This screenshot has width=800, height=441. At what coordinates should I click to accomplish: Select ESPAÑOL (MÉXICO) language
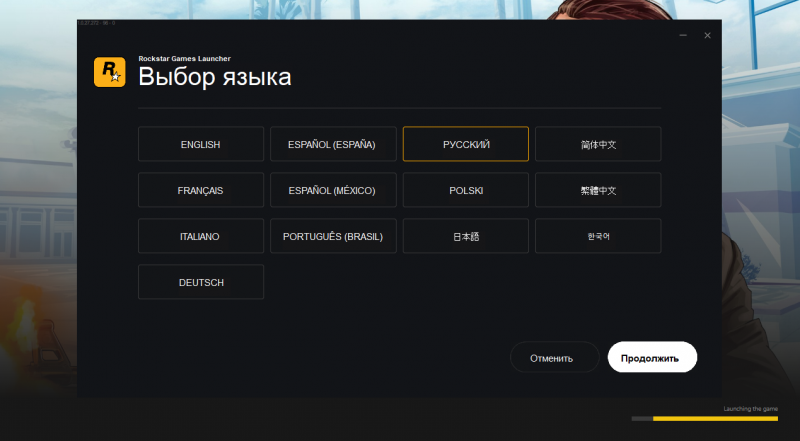[x=333, y=190]
